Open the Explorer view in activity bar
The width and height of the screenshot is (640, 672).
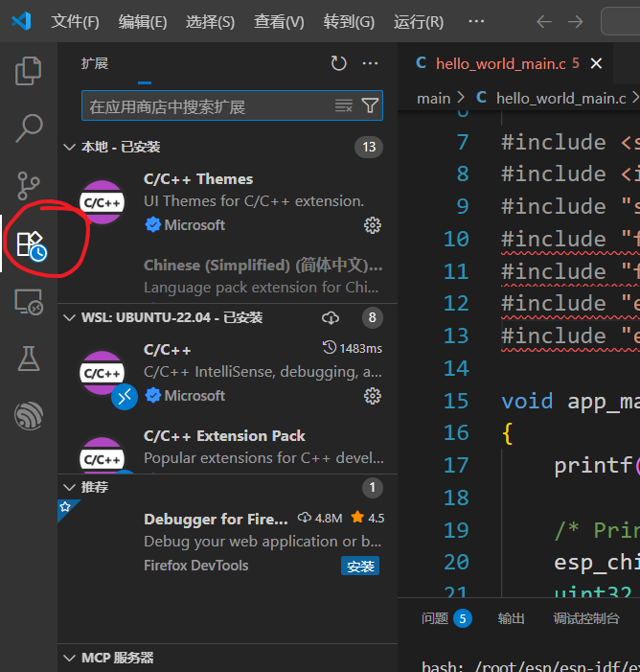(x=29, y=71)
